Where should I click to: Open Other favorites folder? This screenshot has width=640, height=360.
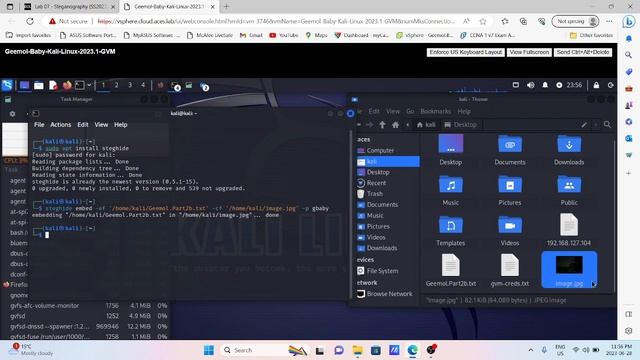[x=591, y=36]
